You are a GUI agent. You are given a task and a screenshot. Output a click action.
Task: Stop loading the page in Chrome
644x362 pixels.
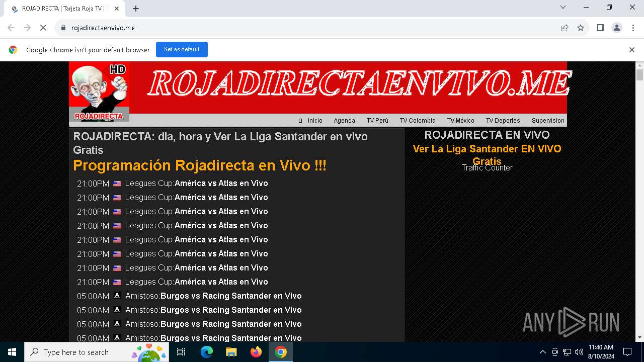point(43,28)
